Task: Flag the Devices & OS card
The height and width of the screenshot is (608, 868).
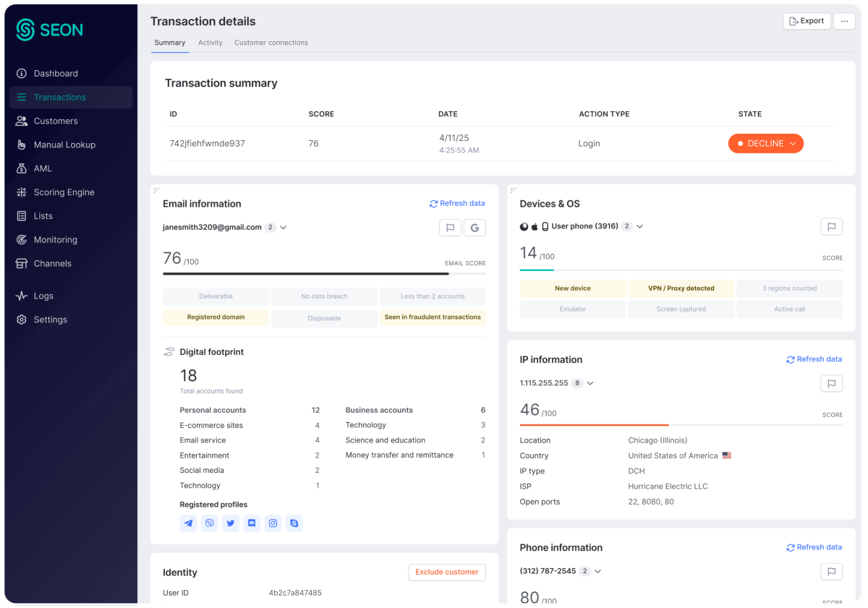Action: [x=831, y=227]
